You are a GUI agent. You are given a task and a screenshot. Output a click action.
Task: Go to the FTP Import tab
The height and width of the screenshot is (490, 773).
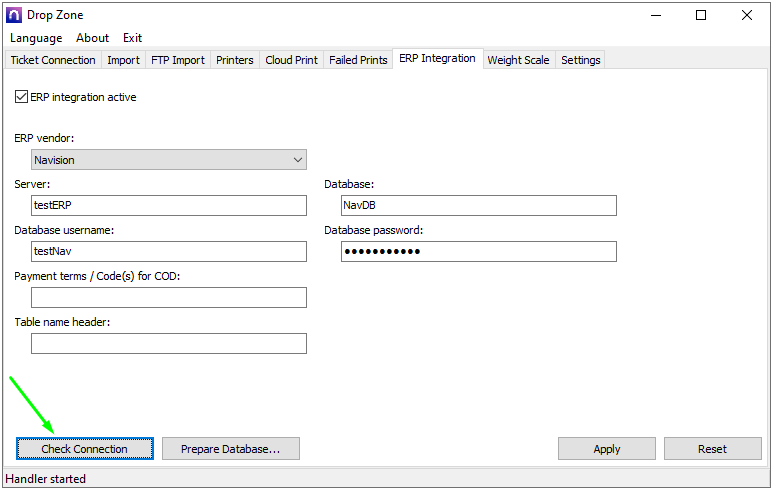[178, 60]
